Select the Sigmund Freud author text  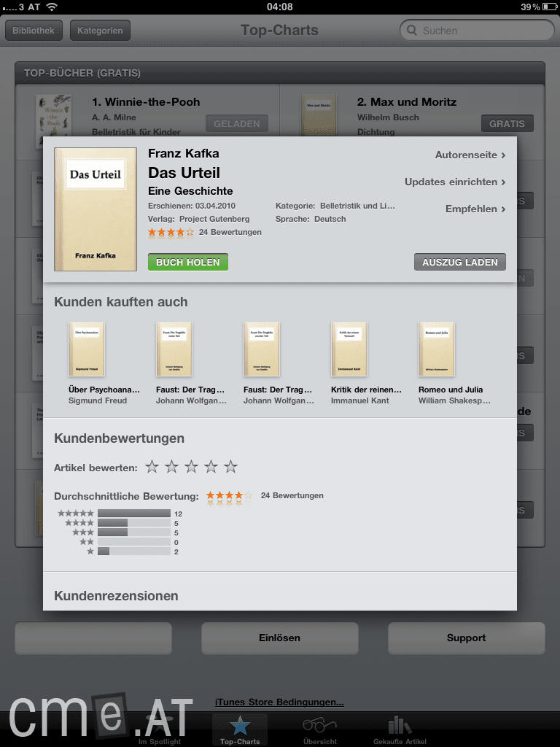(x=98, y=400)
